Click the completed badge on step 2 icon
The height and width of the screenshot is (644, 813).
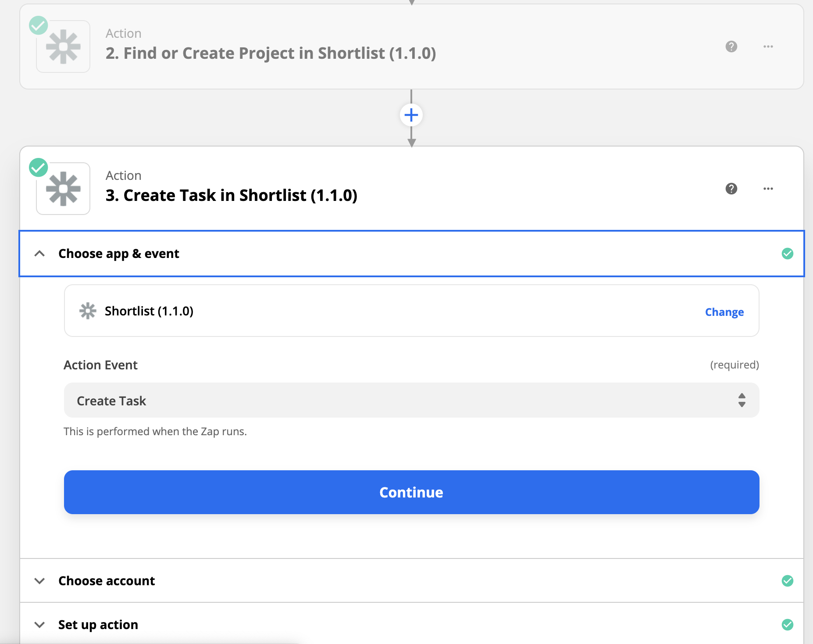pyautogui.click(x=39, y=25)
